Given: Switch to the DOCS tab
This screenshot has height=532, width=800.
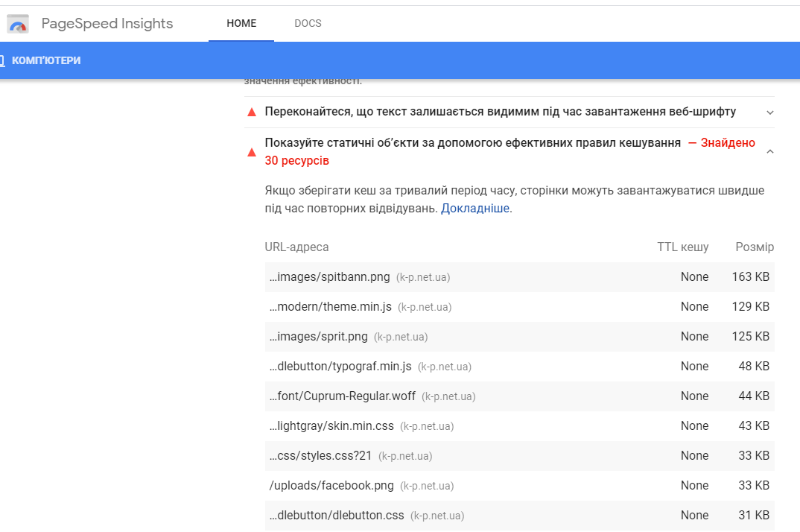Looking at the screenshot, I should pos(308,23).
